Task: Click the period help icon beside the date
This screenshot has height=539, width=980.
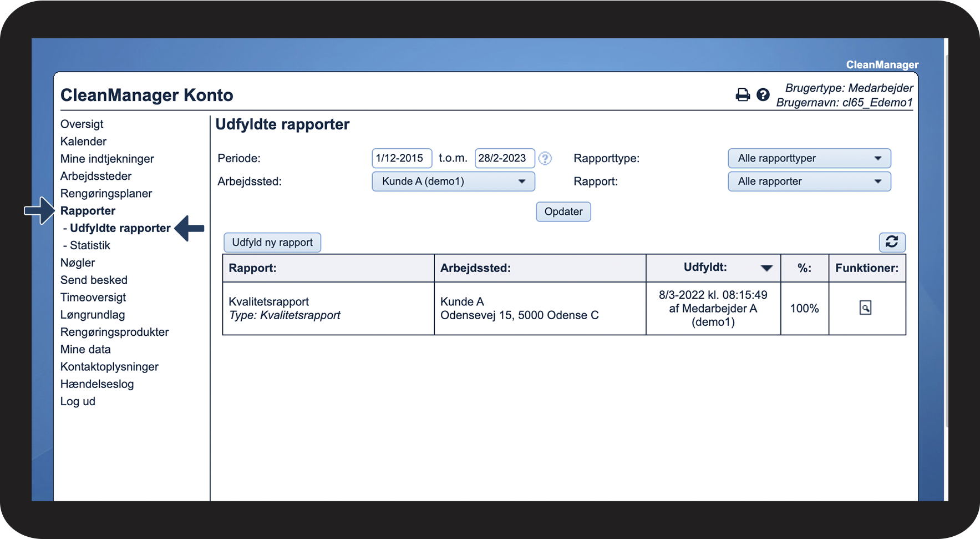Action: 545,159
